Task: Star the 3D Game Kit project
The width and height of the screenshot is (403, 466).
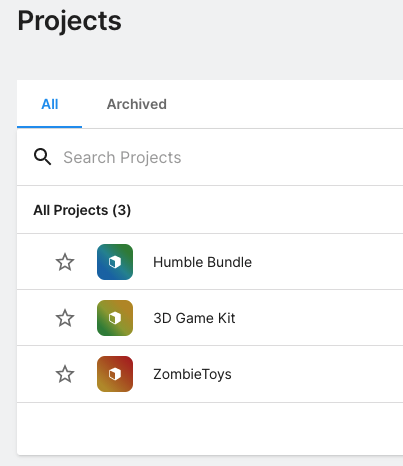Action: click(65, 318)
